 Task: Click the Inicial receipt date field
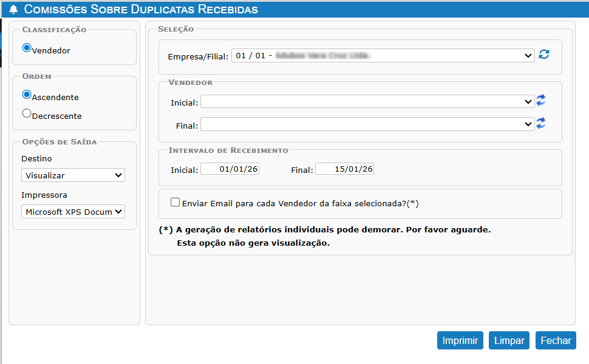tap(230, 169)
